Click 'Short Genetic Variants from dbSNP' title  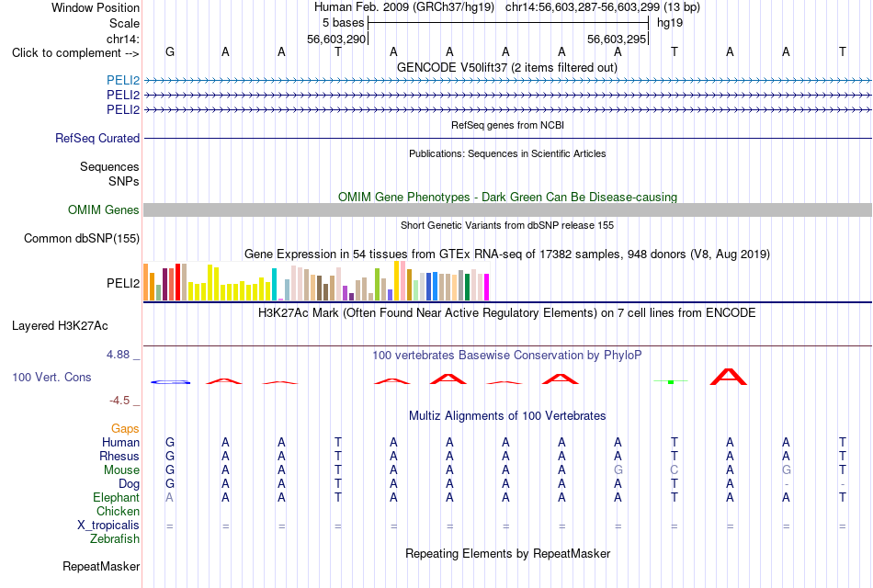(507, 225)
